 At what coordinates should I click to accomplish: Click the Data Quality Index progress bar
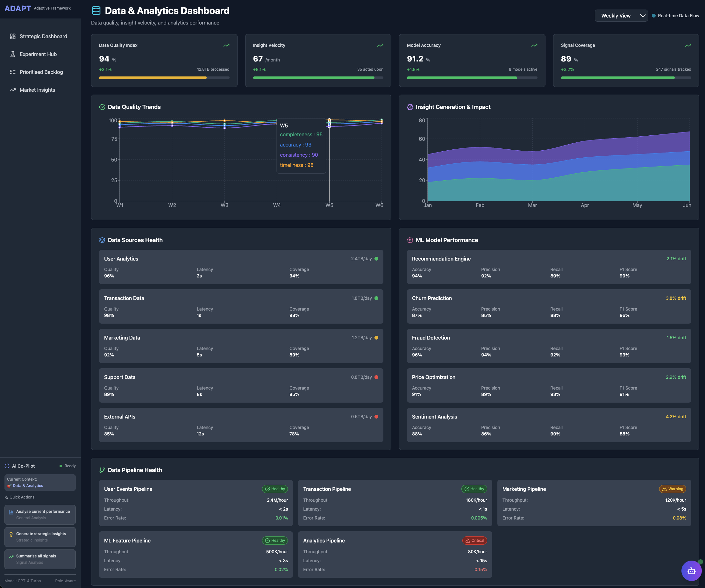coord(164,78)
